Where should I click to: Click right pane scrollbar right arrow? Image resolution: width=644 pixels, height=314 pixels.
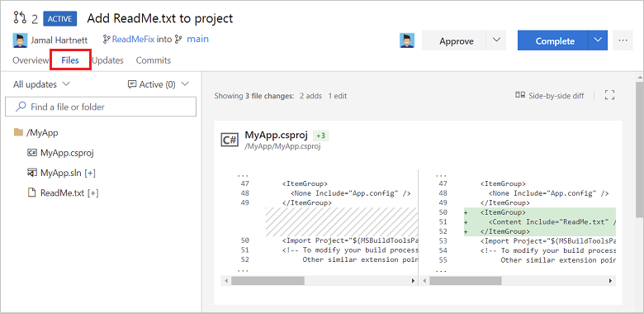[611, 281]
